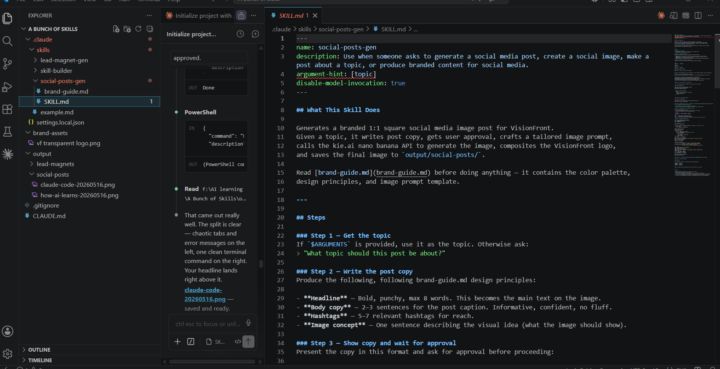Start a new Claude chat conversation
720x369 pixels.
255,34
